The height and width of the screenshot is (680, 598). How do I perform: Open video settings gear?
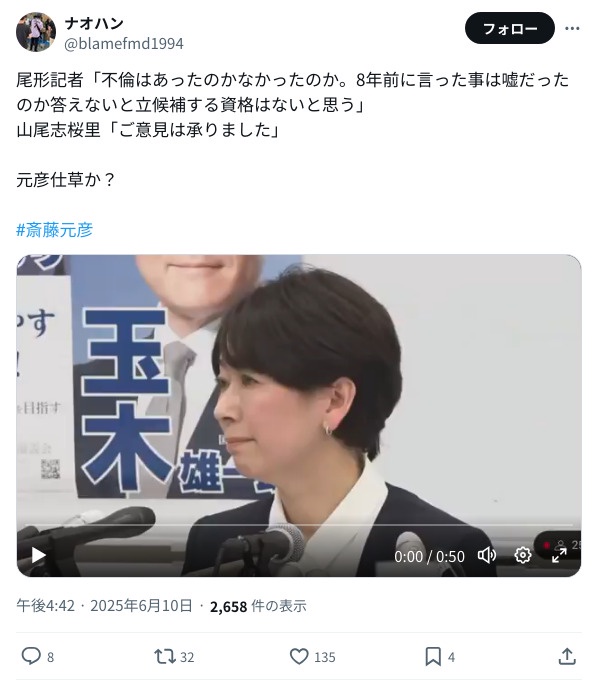click(x=523, y=556)
